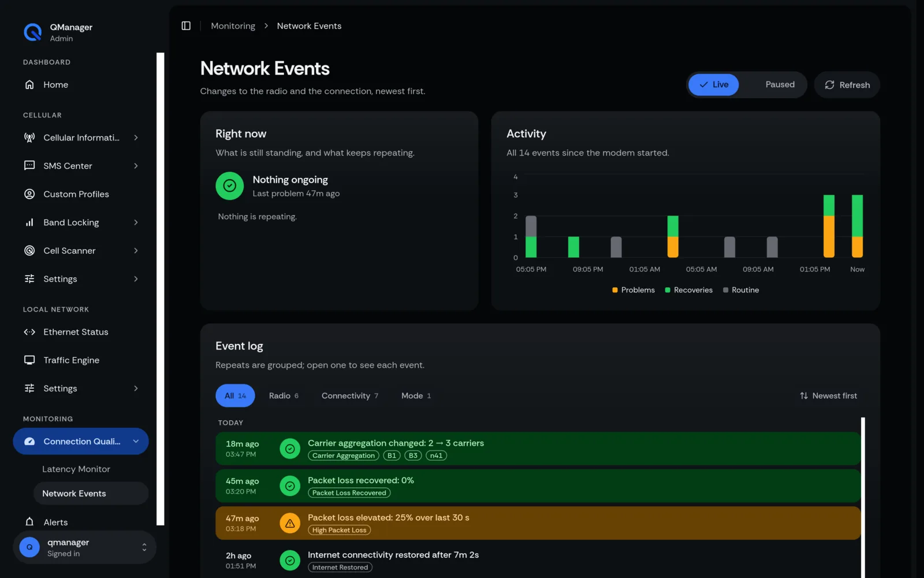This screenshot has height=578, width=924.
Task: Toggle Problems series in chart legend
Action: tap(634, 290)
